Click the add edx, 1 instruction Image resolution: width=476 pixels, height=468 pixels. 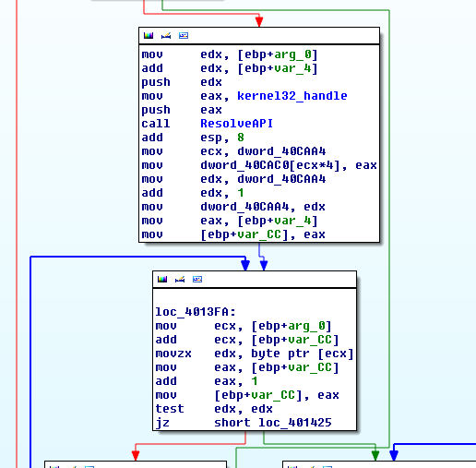(x=193, y=193)
